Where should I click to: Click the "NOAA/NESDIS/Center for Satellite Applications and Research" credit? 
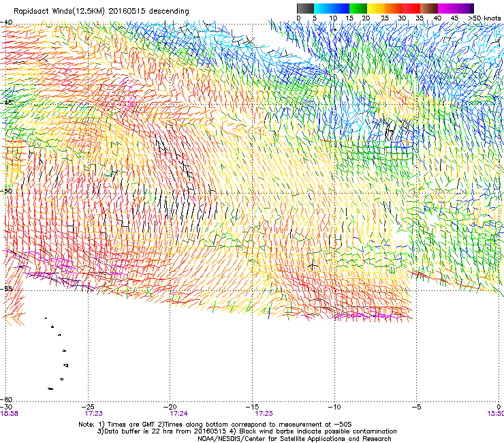pos(294,439)
